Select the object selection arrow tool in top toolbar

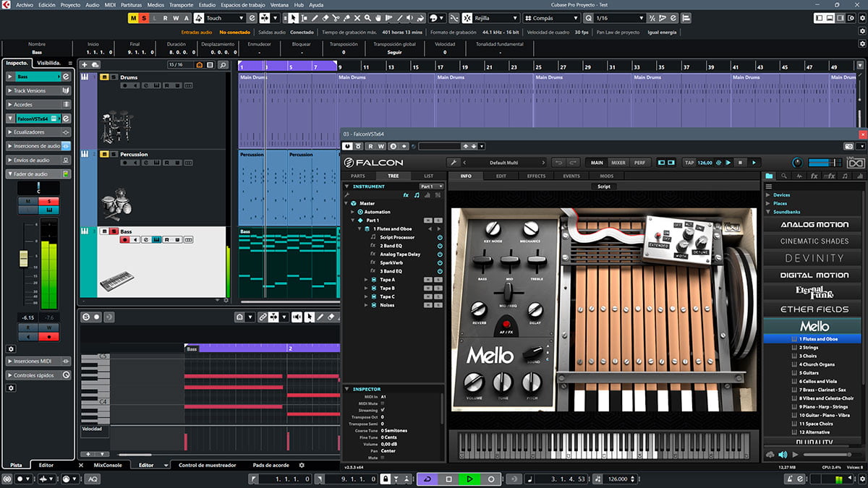pos(294,17)
